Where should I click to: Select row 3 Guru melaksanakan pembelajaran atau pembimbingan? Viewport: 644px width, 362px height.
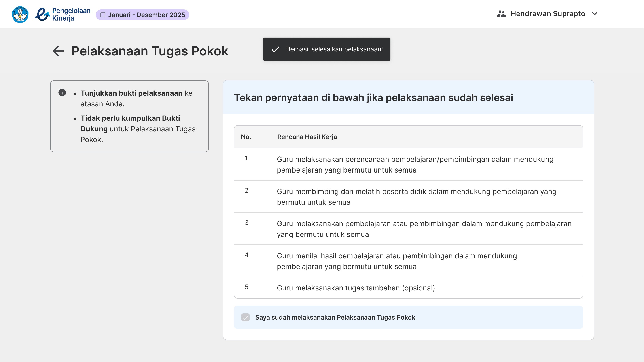pyautogui.click(x=409, y=229)
